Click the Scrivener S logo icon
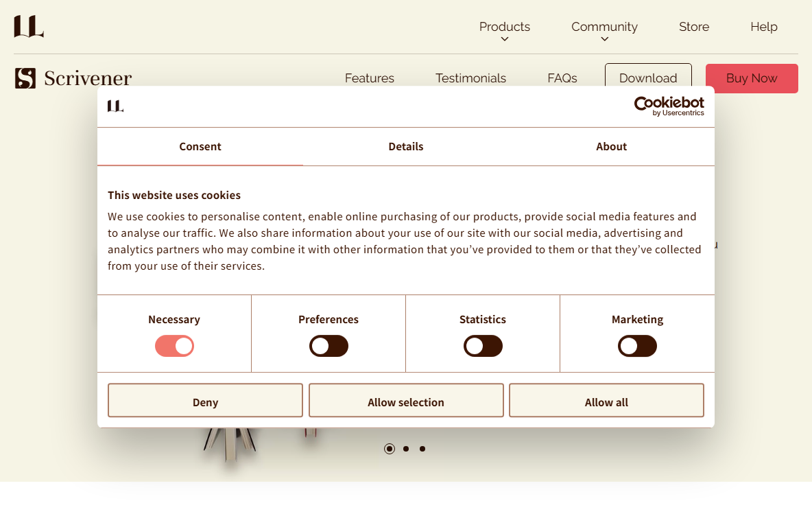This screenshot has width=812, height=514. pos(25,78)
